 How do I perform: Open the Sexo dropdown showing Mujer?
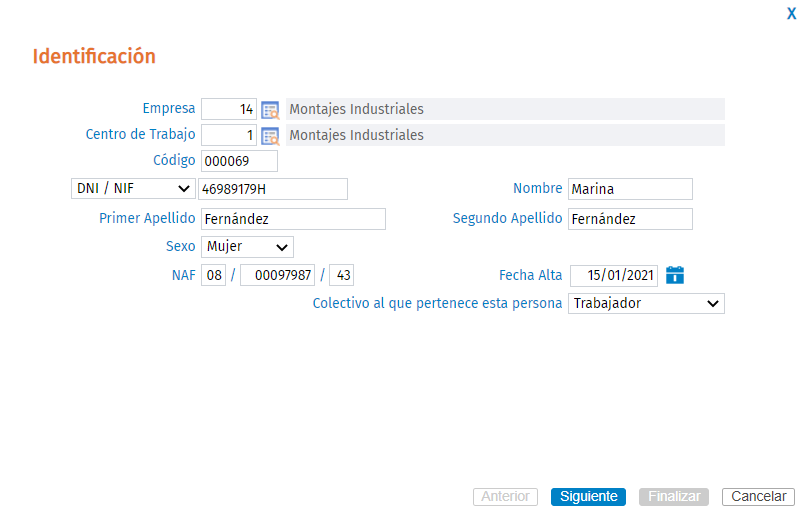[247, 247]
